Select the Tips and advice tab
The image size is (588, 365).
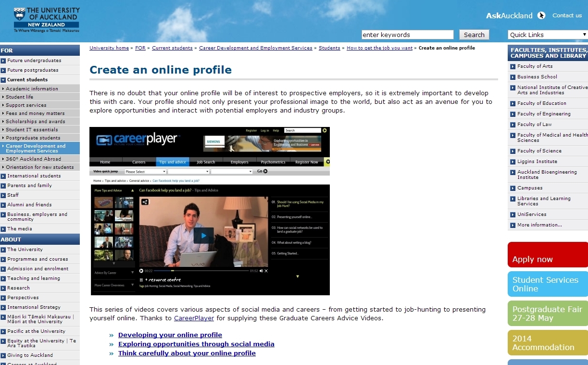click(173, 162)
